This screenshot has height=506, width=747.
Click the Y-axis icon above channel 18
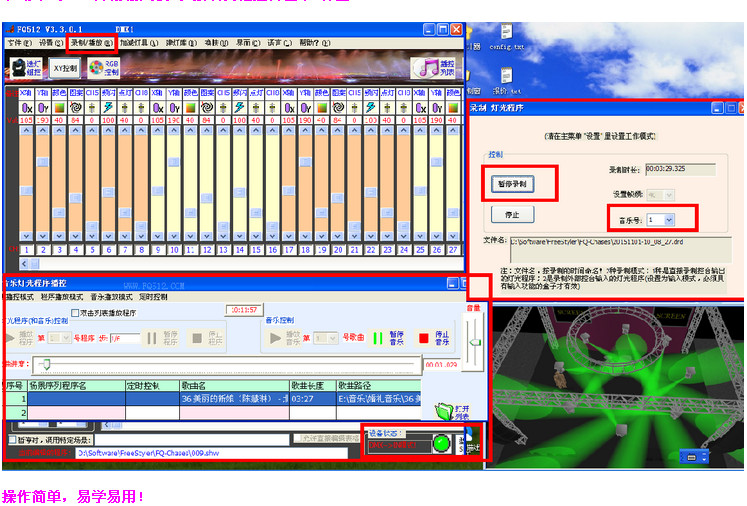305,108
